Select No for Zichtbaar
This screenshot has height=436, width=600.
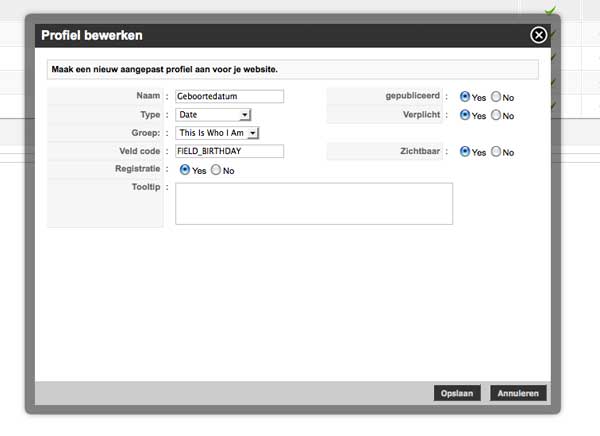tap(496, 151)
